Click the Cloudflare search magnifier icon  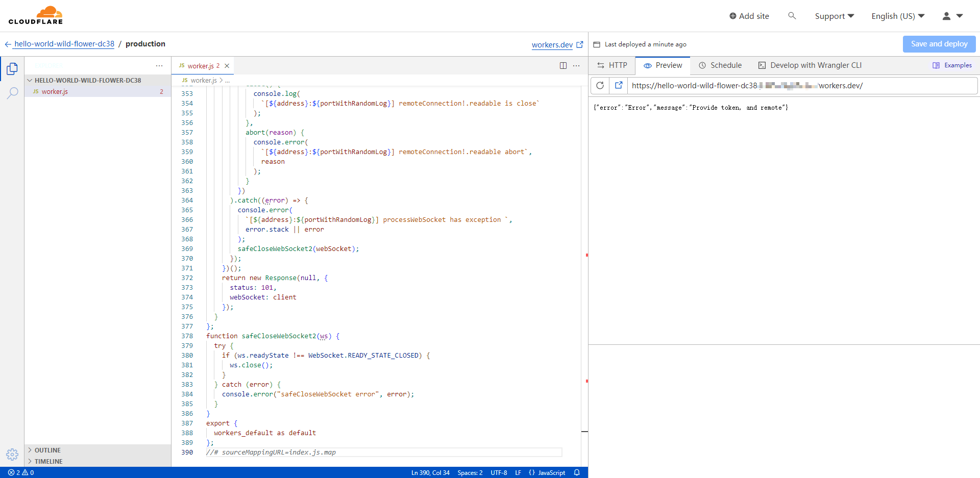click(792, 16)
